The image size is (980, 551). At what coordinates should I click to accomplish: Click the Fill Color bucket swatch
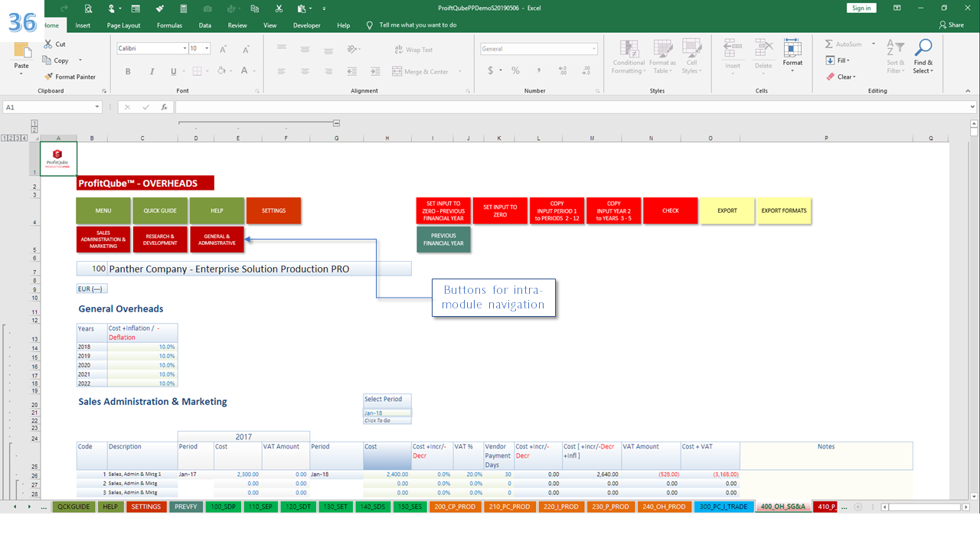point(220,71)
